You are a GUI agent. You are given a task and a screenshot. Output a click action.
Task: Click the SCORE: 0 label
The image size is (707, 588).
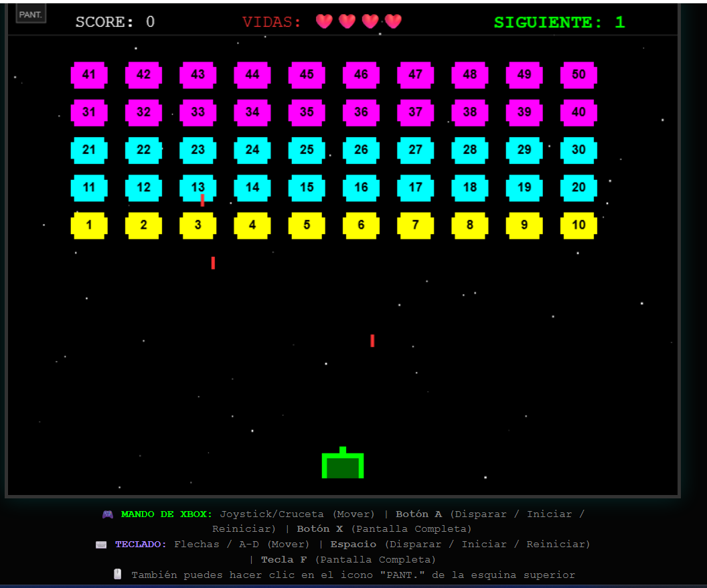pos(115,21)
